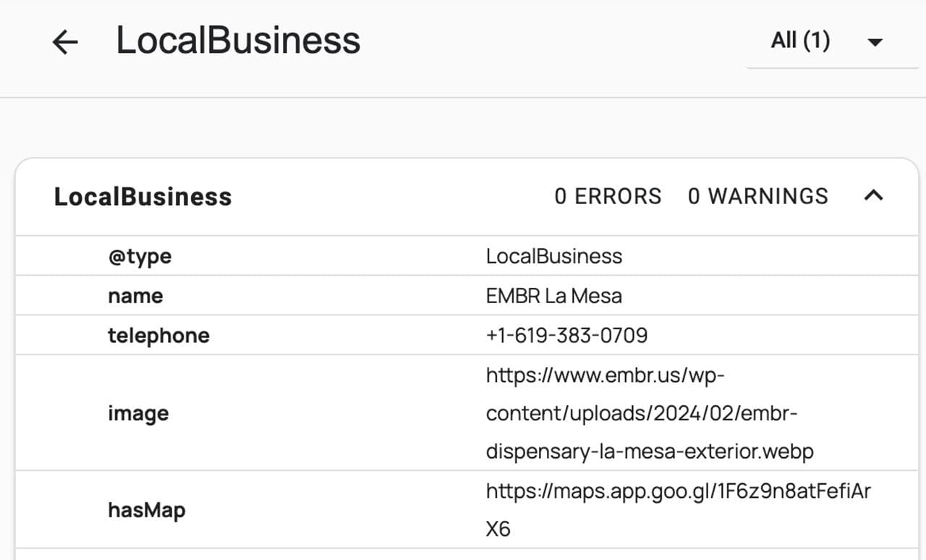Click the caret arrow beside All (1)
Image resolution: width=926 pixels, height=560 pixels.
(875, 42)
